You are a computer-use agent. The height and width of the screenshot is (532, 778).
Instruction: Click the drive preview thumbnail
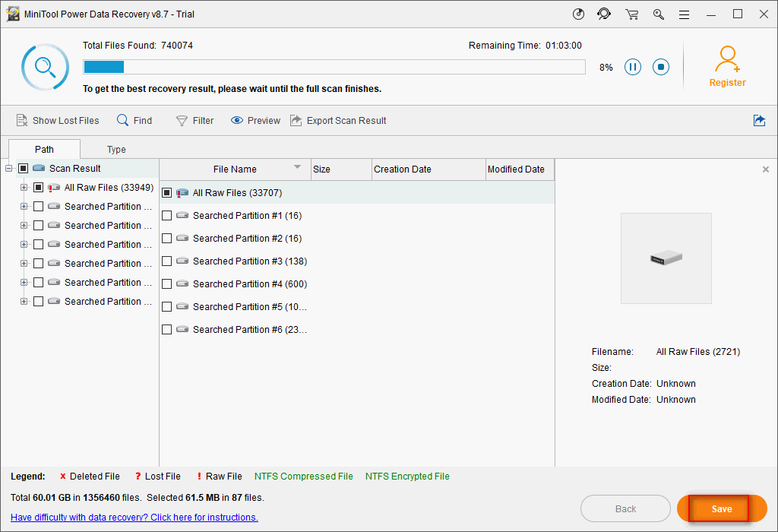point(666,258)
